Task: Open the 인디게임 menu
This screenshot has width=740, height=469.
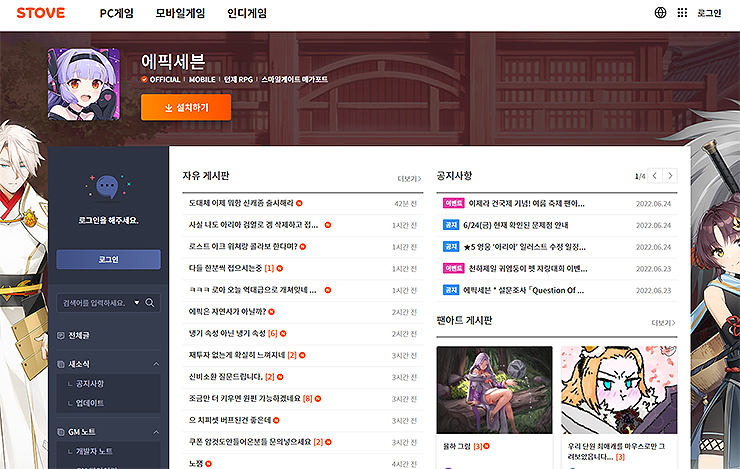Action: pyautogui.click(x=247, y=13)
